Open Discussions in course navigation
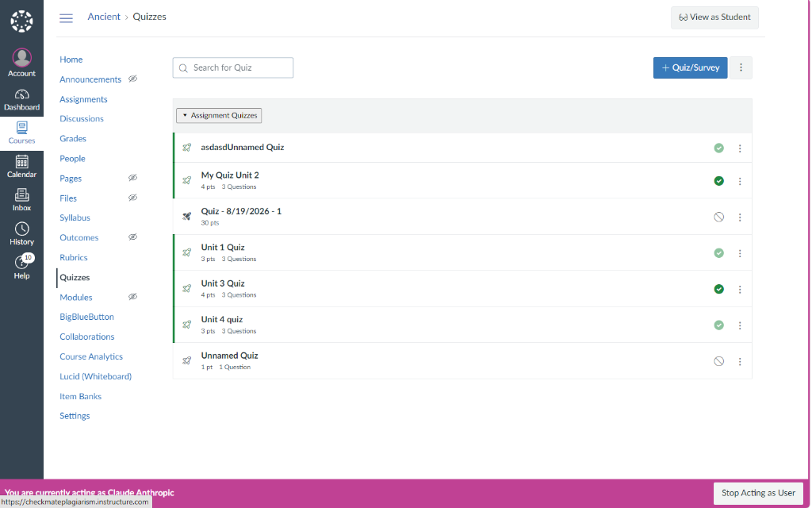The width and height of the screenshot is (812, 508). click(x=82, y=119)
